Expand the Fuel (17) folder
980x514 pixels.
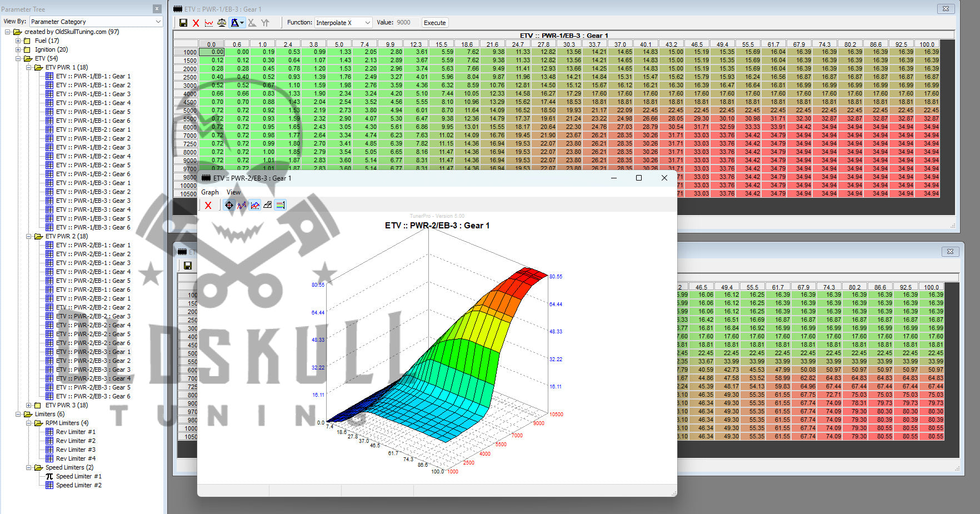point(18,41)
